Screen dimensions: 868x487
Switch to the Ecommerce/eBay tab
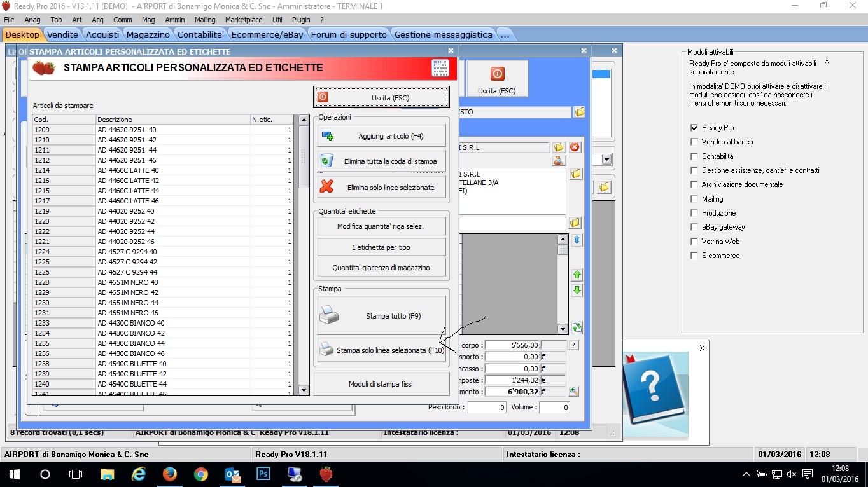(267, 34)
